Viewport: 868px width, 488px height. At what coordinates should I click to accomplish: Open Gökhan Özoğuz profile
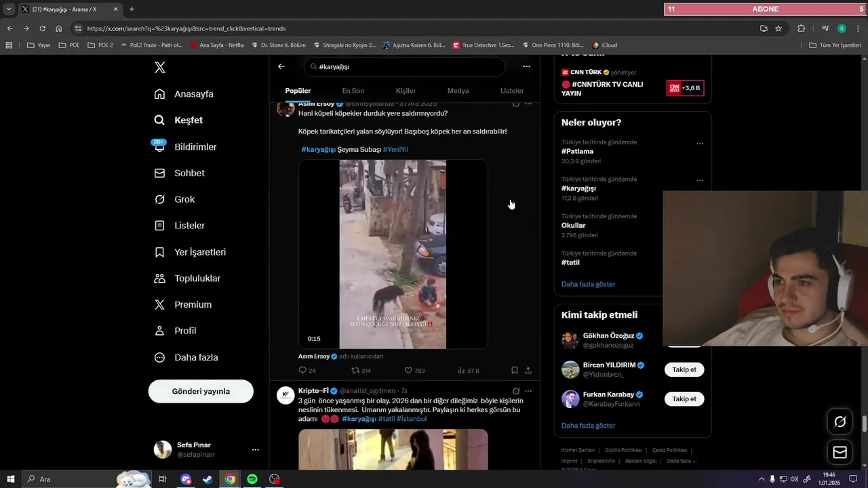pos(608,335)
